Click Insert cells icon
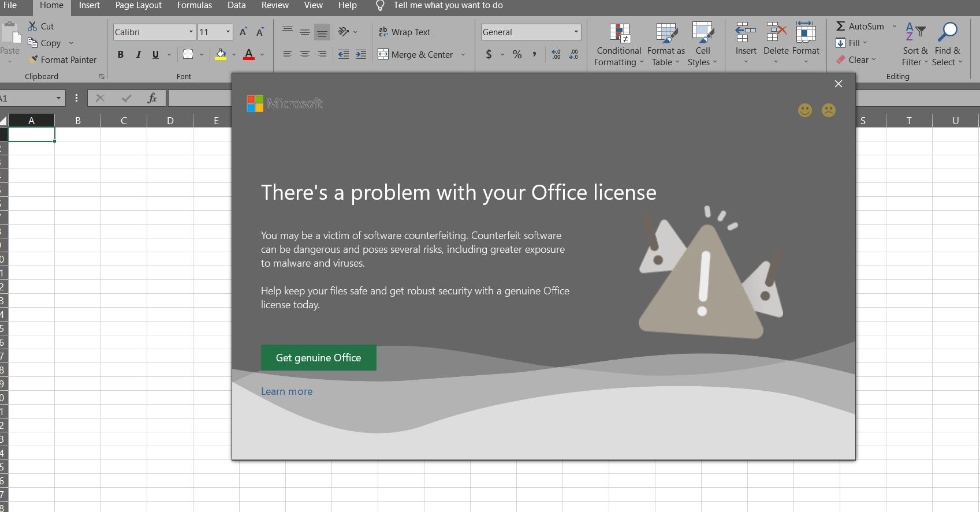Image resolution: width=980 pixels, height=512 pixels. tap(746, 33)
